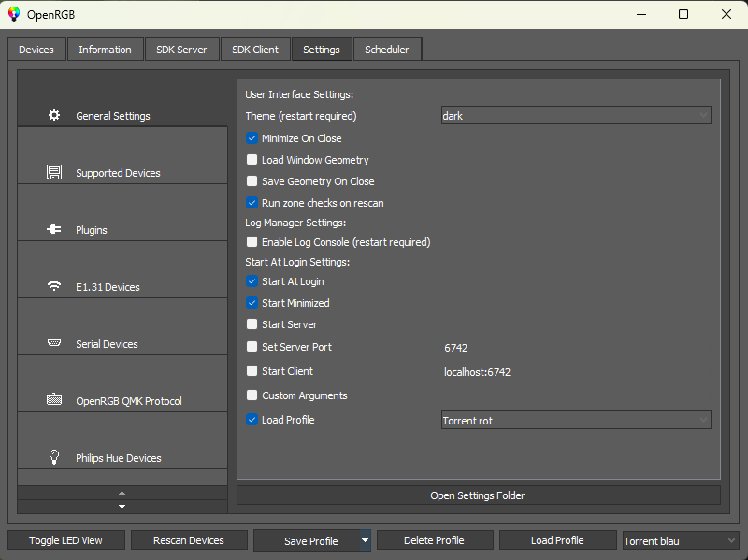Click client address field localhost:6742
The image size is (748, 560).
coord(576,372)
